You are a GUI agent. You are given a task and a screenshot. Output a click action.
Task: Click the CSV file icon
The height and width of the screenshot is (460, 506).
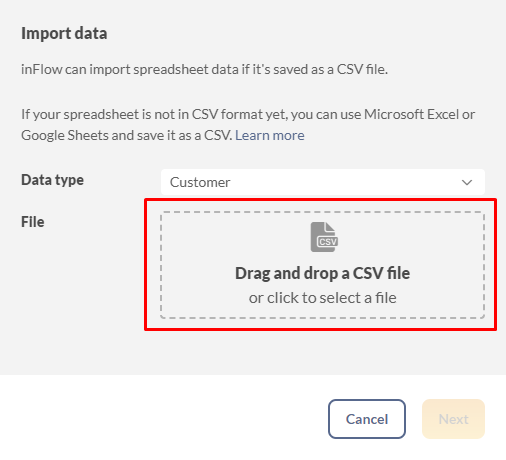[x=324, y=237]
